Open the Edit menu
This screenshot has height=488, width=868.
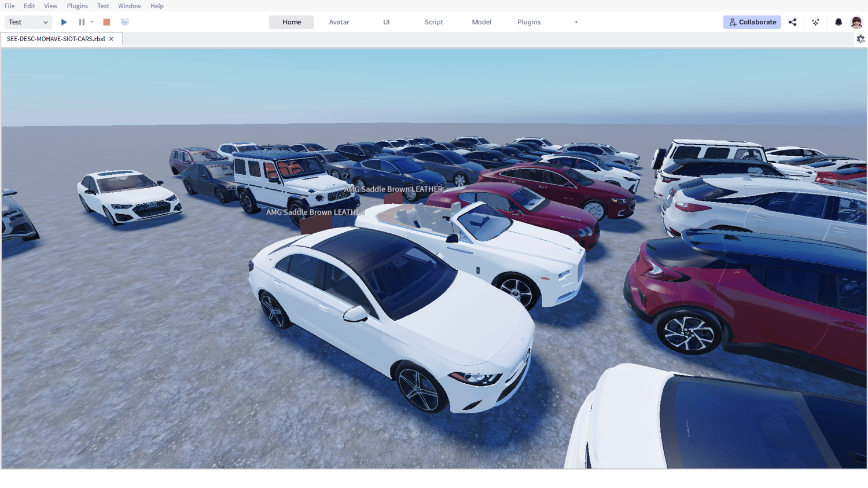(30, 6)
